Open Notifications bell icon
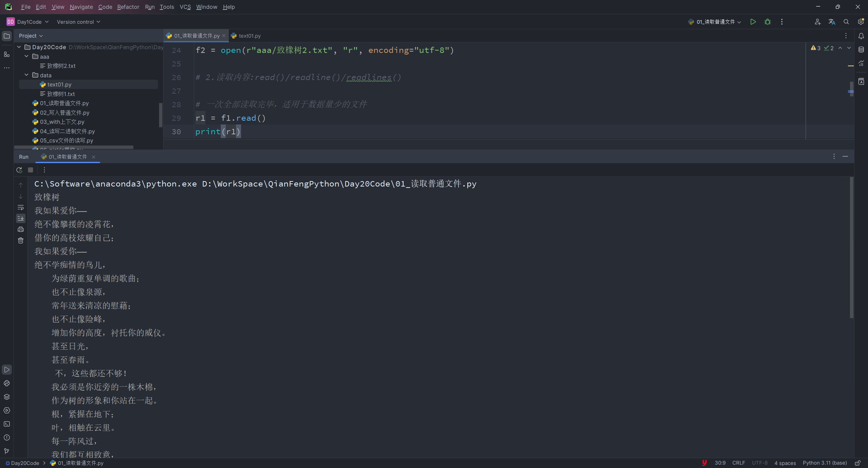Screen dimensions: 868x468 point(861,36)
